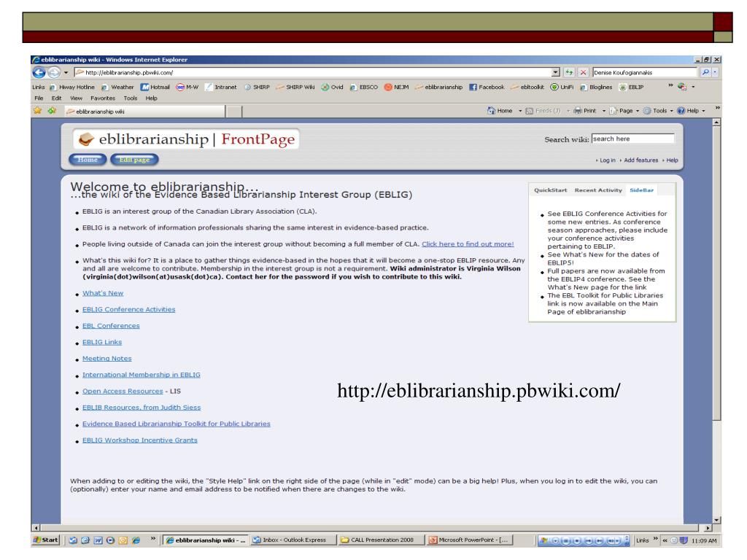Expand the Print dropdown arrow
Image resolution: width=747 pixels, height=560 pixels.
pyautogui.click(x=603, y=111)
